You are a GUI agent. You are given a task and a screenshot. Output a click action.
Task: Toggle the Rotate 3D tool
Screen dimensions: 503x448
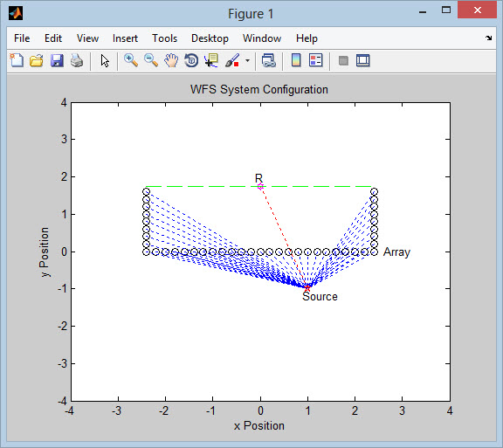coord(191,60)
